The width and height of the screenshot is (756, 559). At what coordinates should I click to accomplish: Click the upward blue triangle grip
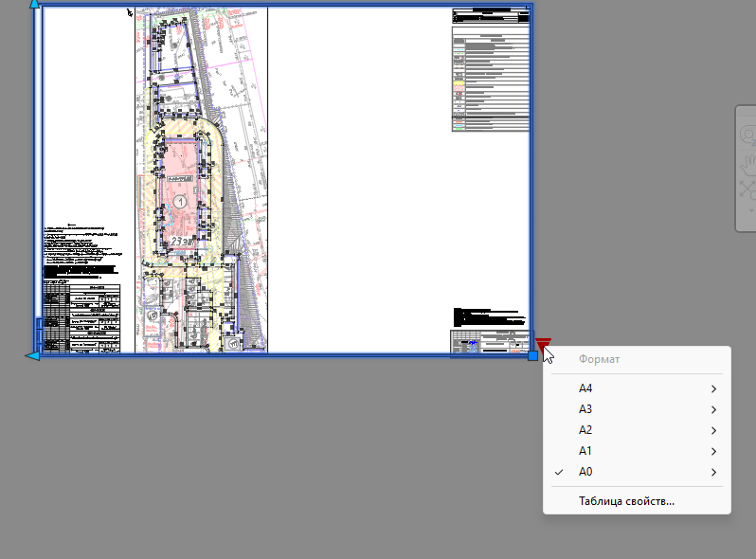click(35, 4)
